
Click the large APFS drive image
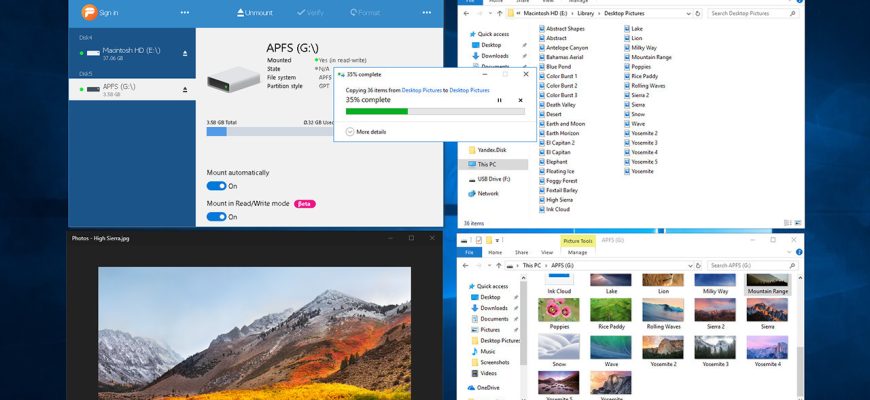(234, 79)
